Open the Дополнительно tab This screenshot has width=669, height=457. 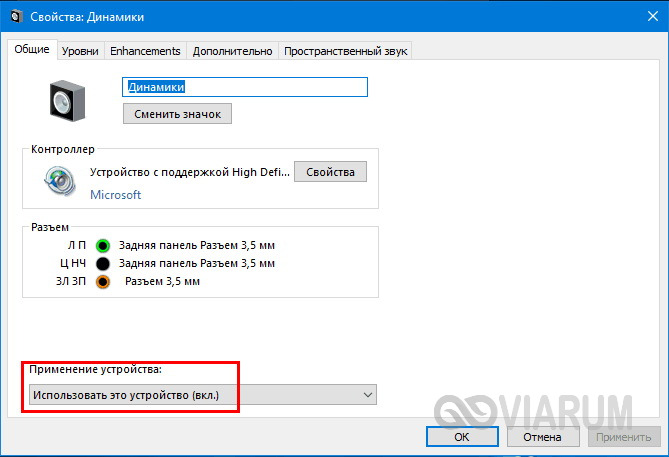click(232, 51)
